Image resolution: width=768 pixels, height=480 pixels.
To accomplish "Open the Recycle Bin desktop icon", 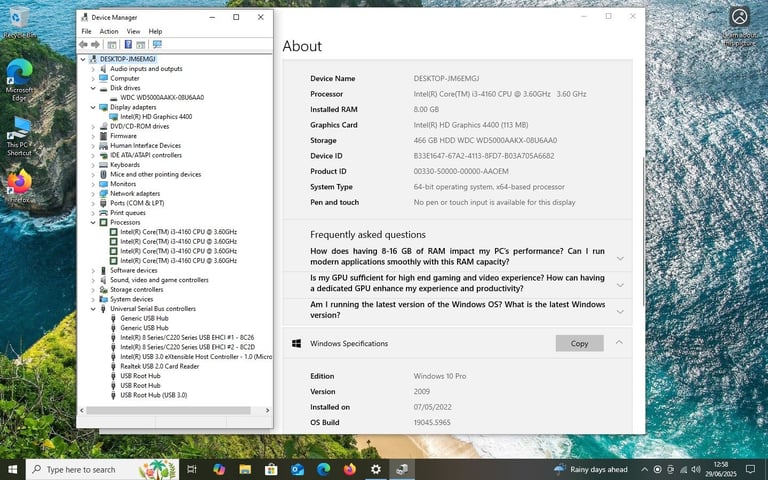I will click(19, 23).
